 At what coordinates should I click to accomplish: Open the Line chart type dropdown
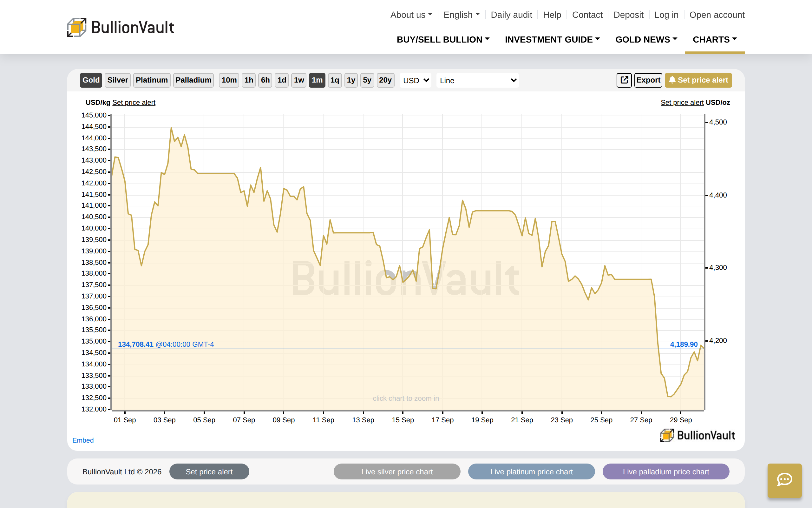coord(477,80)
